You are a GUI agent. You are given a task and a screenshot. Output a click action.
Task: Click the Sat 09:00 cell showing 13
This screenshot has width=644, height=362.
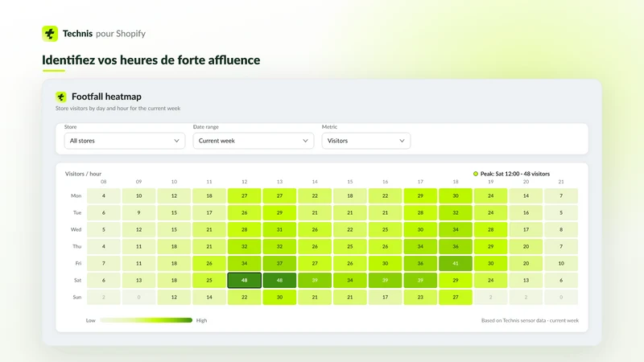point(138,280)
